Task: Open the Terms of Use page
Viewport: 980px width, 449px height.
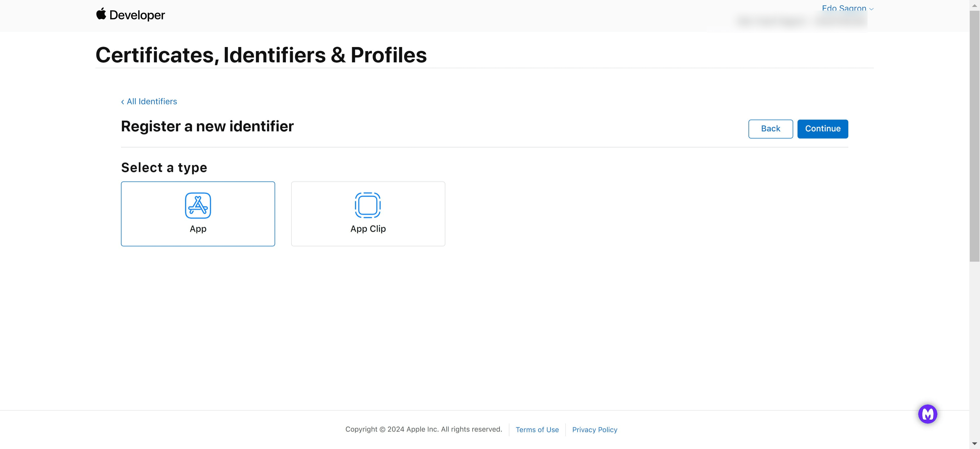Action: coord(537,430)
